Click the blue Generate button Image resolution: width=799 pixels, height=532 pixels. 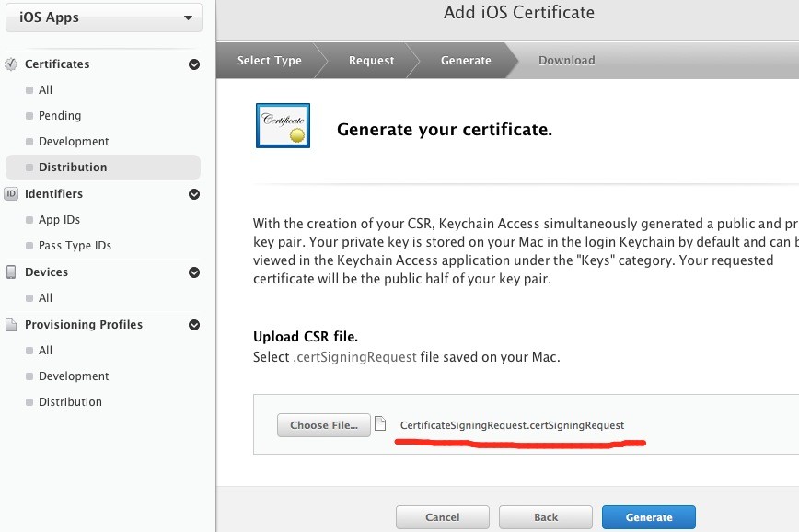649,517
